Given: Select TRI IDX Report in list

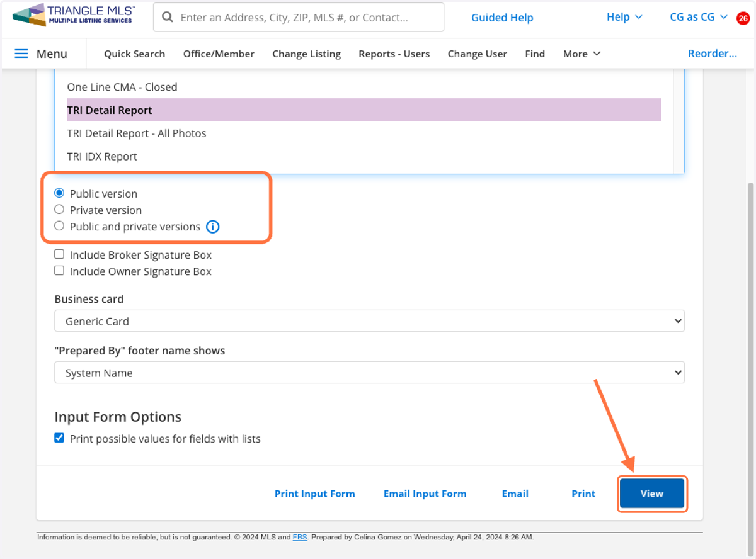Looking at the screenshot, I should pyautogui.click(x=364, y=157).
